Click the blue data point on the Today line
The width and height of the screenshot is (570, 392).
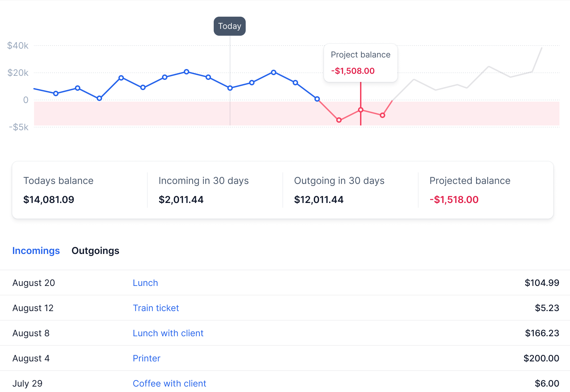click(230, 88)
